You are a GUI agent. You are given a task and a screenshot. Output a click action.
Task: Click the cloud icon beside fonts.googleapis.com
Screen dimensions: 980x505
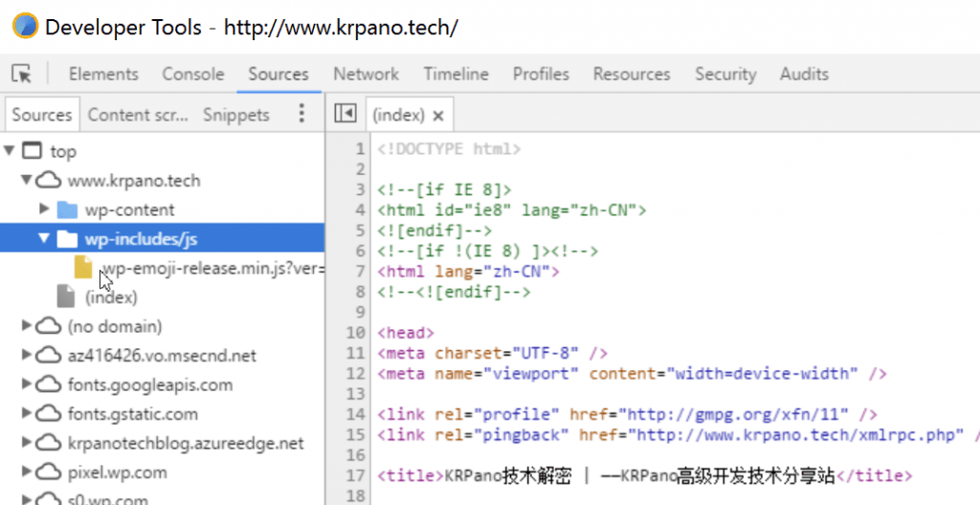pos(47,385)
